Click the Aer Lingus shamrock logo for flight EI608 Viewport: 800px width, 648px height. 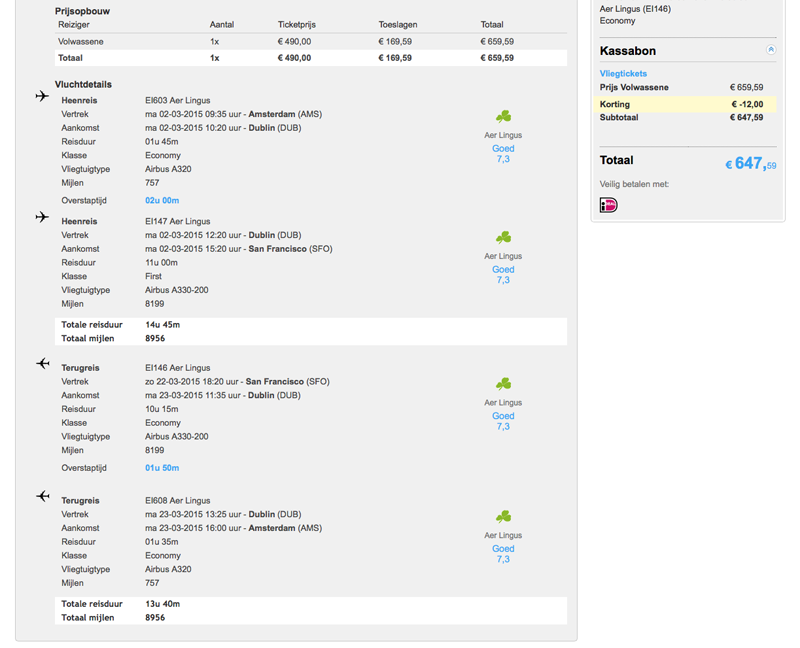point(503,517)
